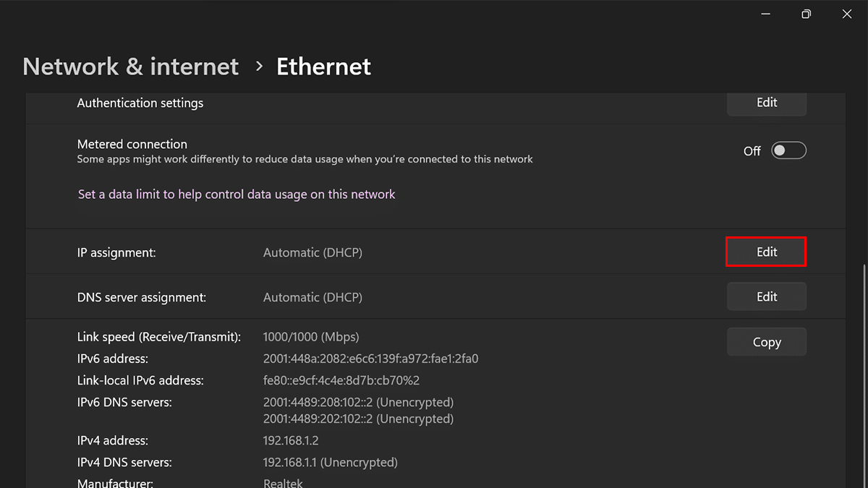868x488 pixels.
Task: Click the IPv4 DNS servers entry
Action: pyautogui.click(x=331, y=461)
